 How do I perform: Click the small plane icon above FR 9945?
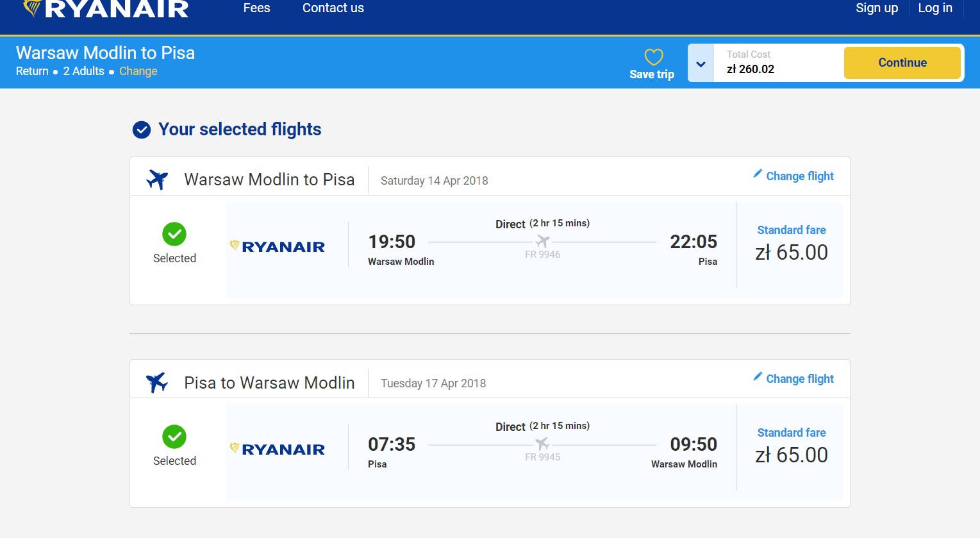[542, 444]
